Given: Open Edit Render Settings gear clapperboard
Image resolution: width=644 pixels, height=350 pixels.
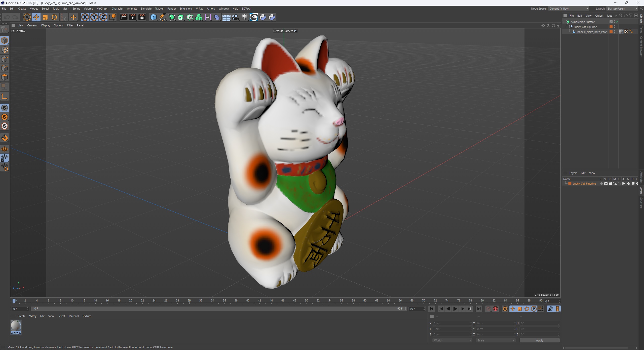Looking at the screenshot, I should 142,17.
